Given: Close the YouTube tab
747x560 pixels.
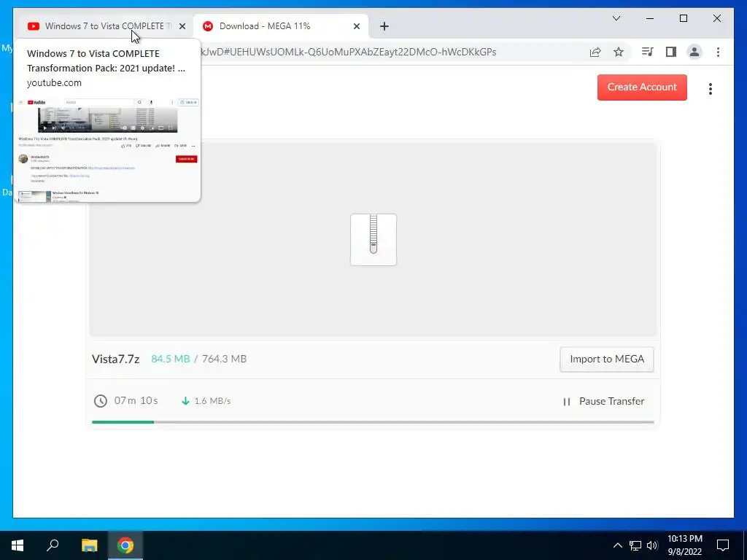Looking at the screenshot, I should (182, 26).
